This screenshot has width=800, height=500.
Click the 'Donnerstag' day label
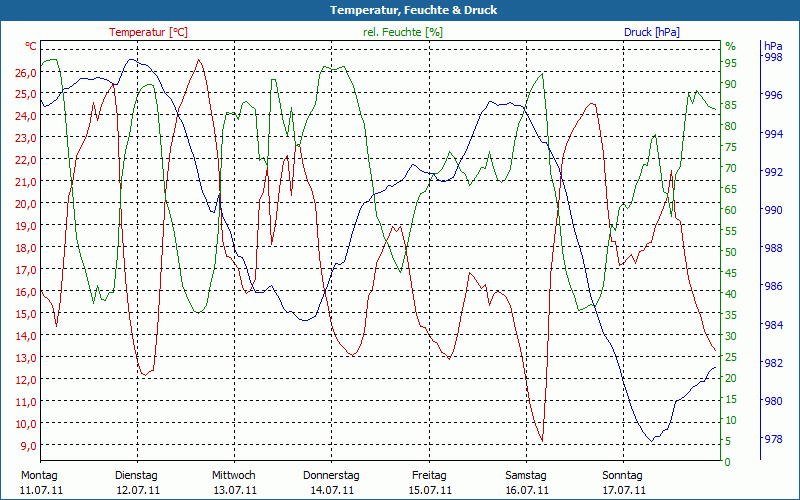[x=331, y=475]
